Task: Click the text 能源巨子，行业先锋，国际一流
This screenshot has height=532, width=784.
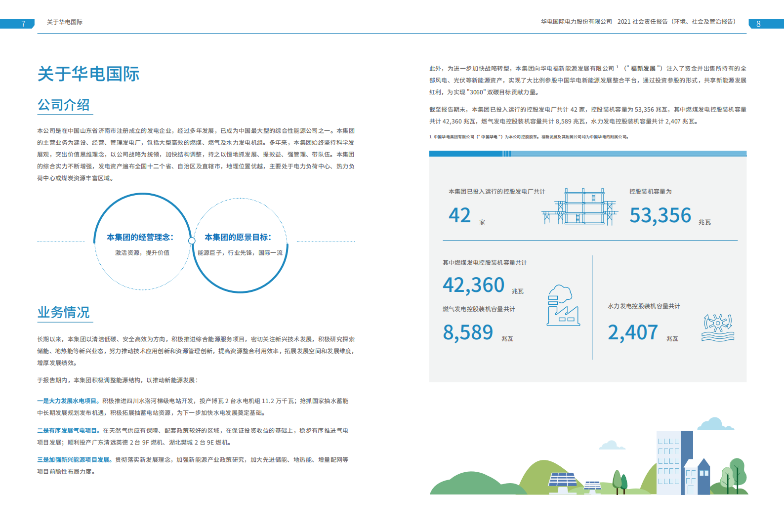Action: (x=240, y=252)
